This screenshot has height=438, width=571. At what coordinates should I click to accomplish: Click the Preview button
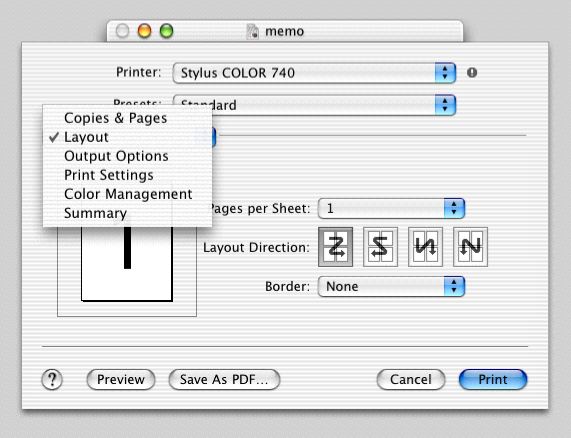(x=121, y=379)
